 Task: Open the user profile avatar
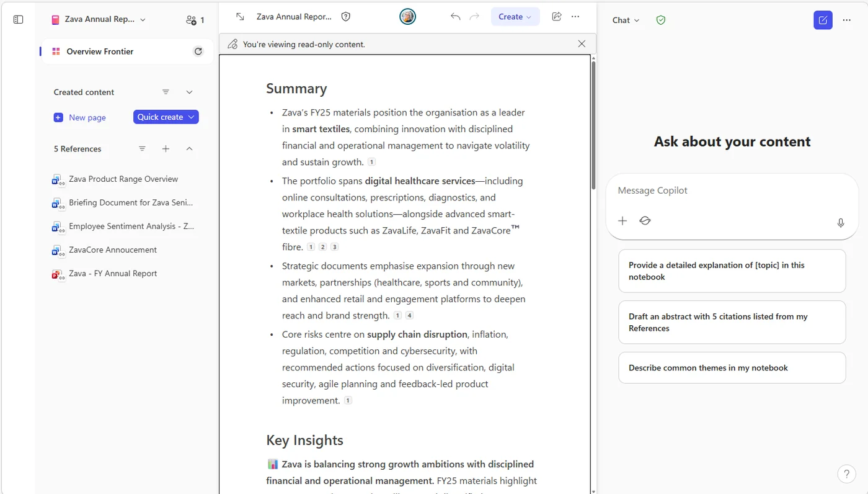click(x=407, y=17)
